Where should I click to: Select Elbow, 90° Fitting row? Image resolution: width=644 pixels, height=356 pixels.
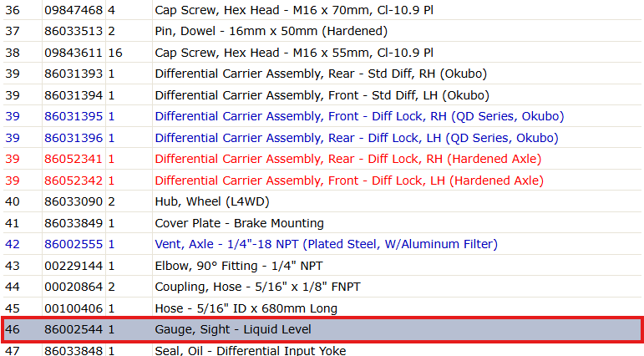(x=322, y=266)
